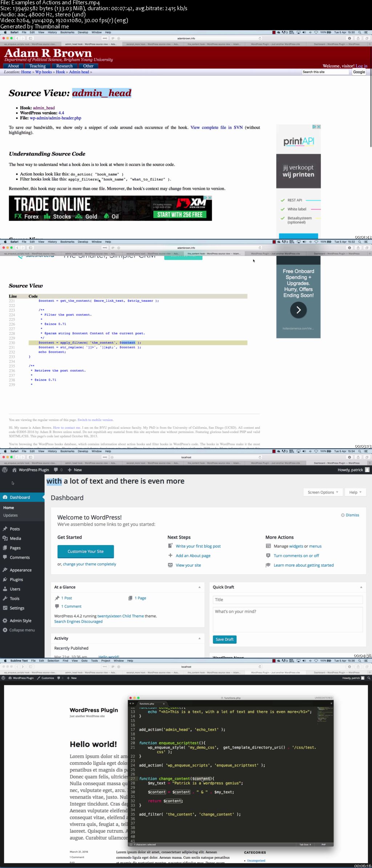Viewport: 372px width, 868px height.
Task: Open the Screen Options dropdown
Action: [x=323, y=492]
